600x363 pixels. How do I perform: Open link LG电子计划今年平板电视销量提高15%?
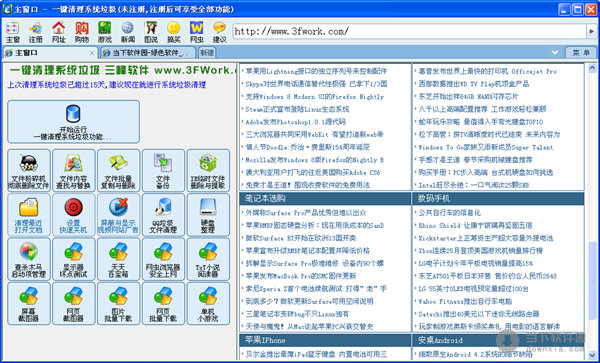(x=475, y=264)
